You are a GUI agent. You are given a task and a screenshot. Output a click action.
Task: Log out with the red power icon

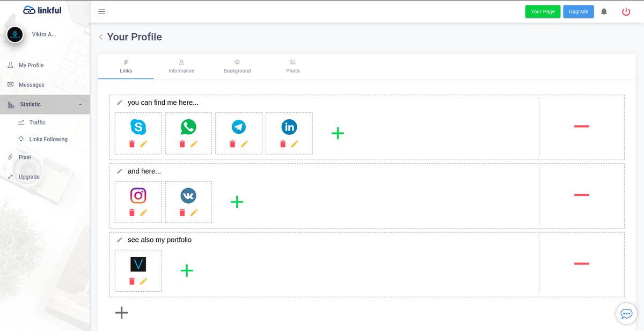626,11
